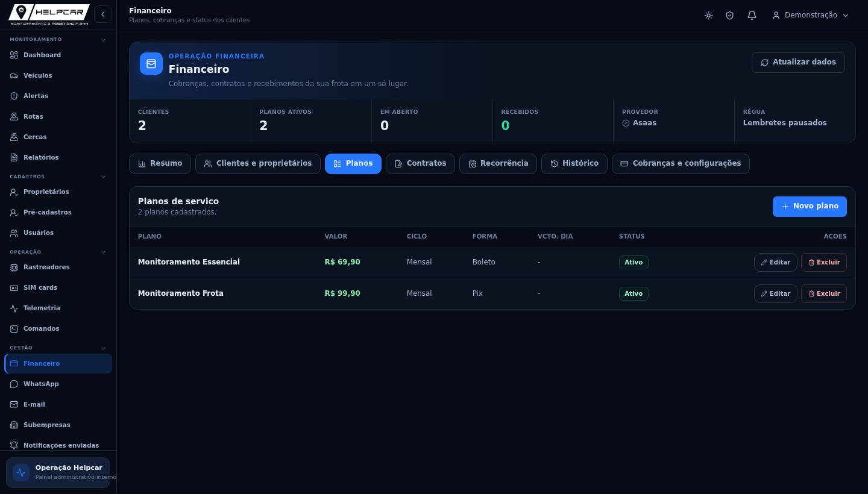Open Alertas from the sidebar
868x494 pixels.
pyautogui.click(x=58, y=96)
